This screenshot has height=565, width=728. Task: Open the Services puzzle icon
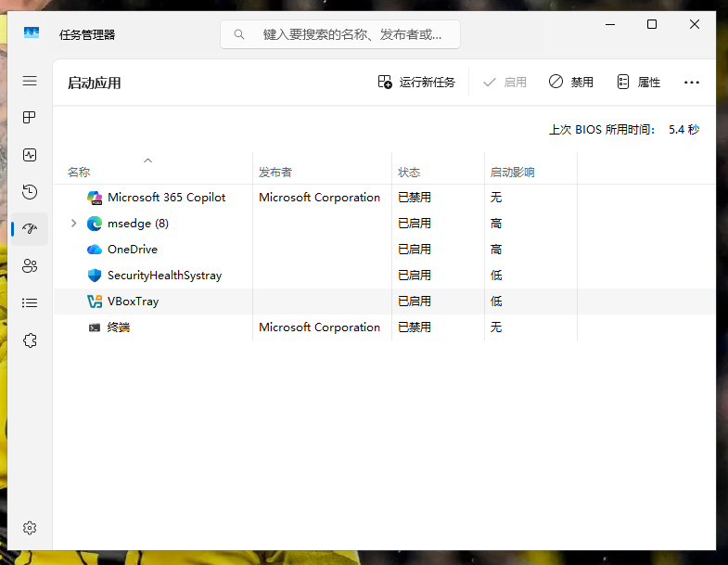coord(30,340)
